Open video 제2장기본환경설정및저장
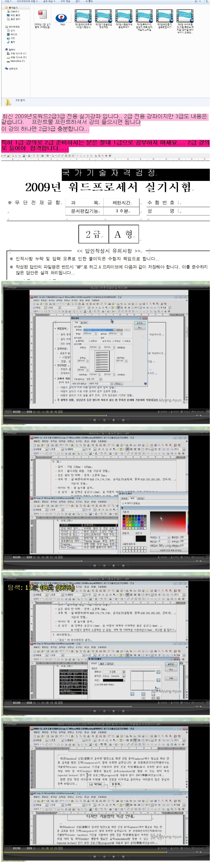The height and width of the screenshot is (868, 214). [103, 19]
